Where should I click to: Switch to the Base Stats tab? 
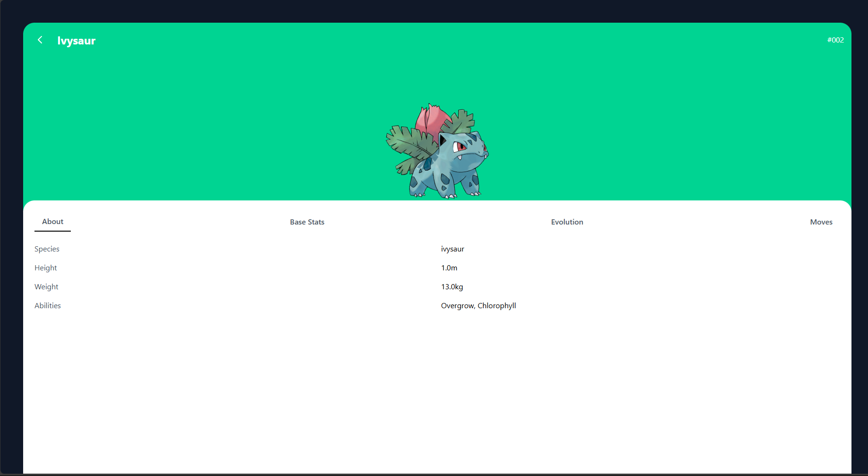click(x=307, y=222)
